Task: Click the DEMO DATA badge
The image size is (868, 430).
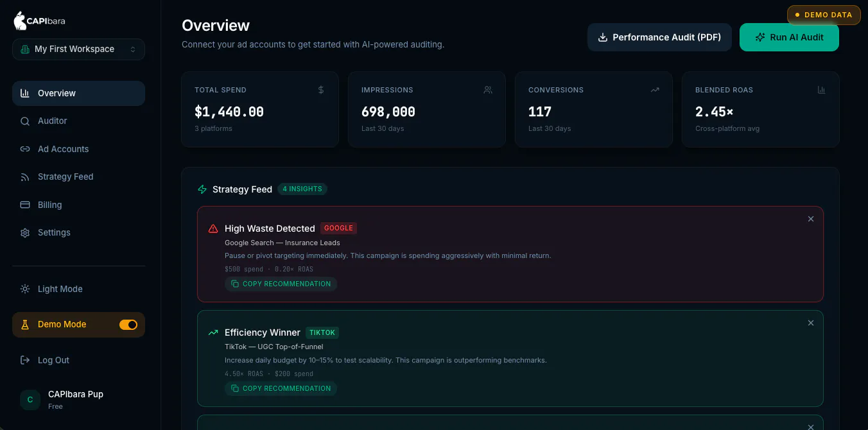Action: [x=824, y=15]
